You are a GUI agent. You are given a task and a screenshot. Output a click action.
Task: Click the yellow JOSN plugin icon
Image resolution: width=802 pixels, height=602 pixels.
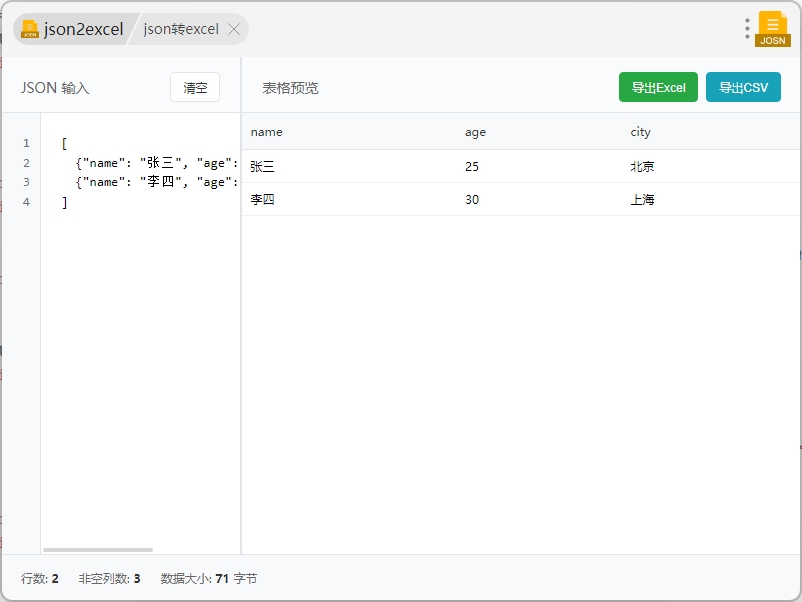[772, 28]
